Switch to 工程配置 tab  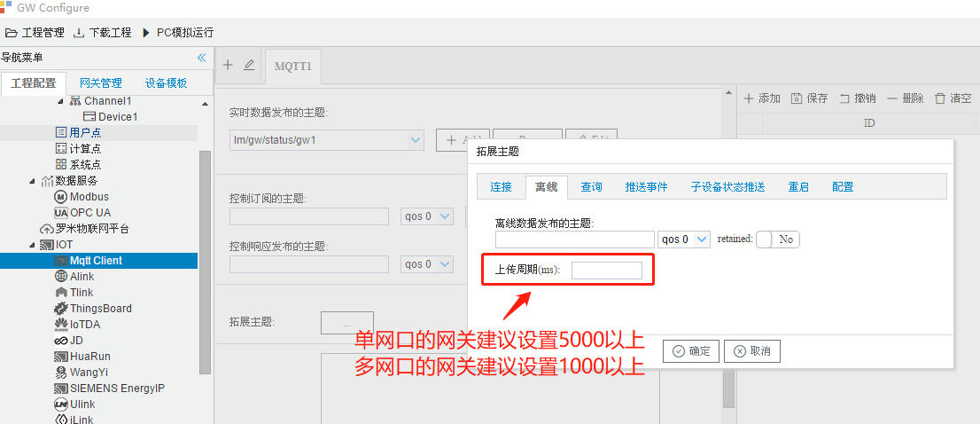(33, 83)
